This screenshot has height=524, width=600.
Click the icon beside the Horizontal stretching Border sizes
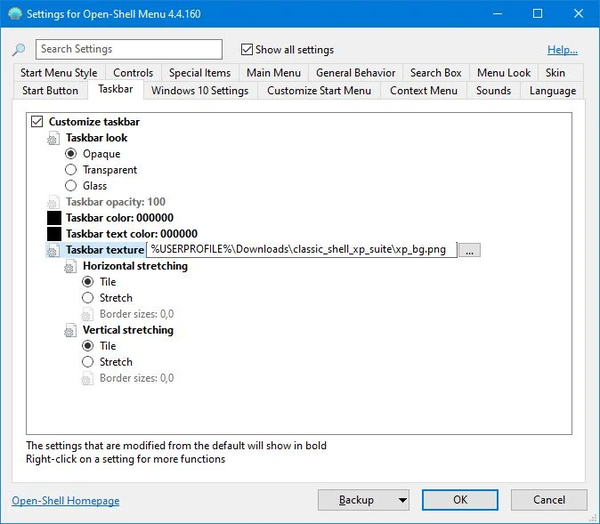88,314
